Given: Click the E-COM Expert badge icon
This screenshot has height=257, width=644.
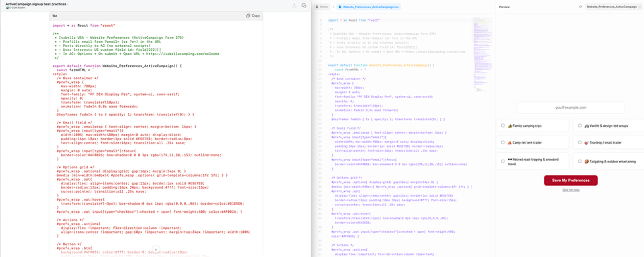Looking at the screenshot, I should point(7,8).
